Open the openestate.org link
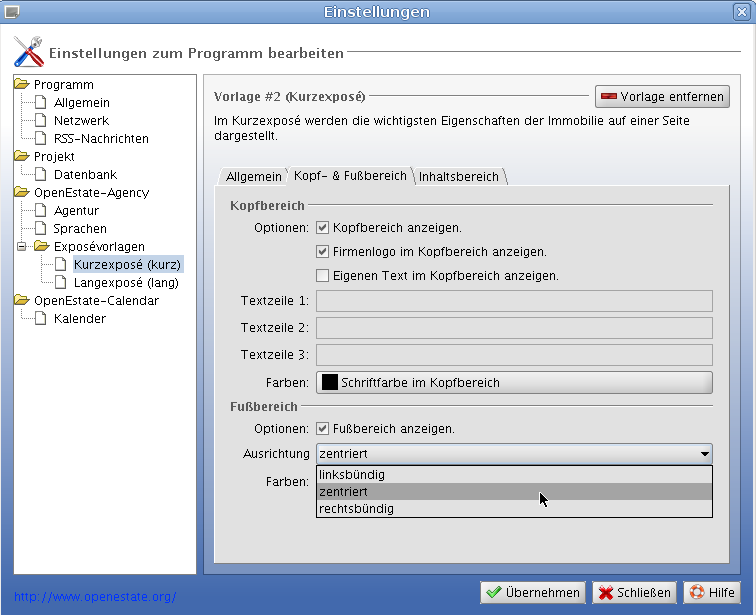Image resolution: width=756 pixels, height=615 pixels. click(95, 596)
